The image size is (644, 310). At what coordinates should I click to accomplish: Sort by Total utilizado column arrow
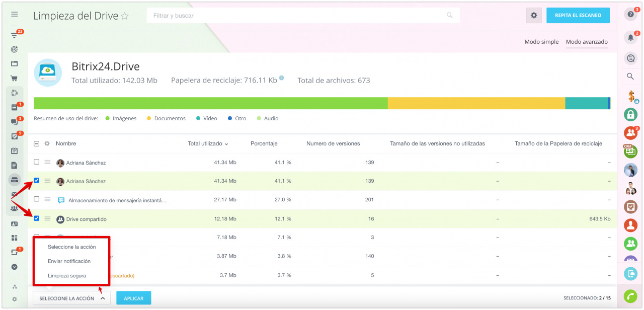pos(226,144)
